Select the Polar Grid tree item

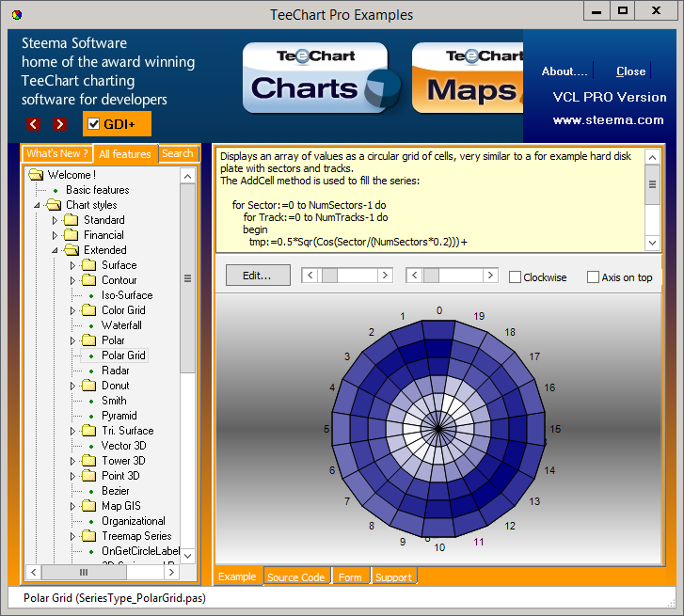[x=123, y=355]
